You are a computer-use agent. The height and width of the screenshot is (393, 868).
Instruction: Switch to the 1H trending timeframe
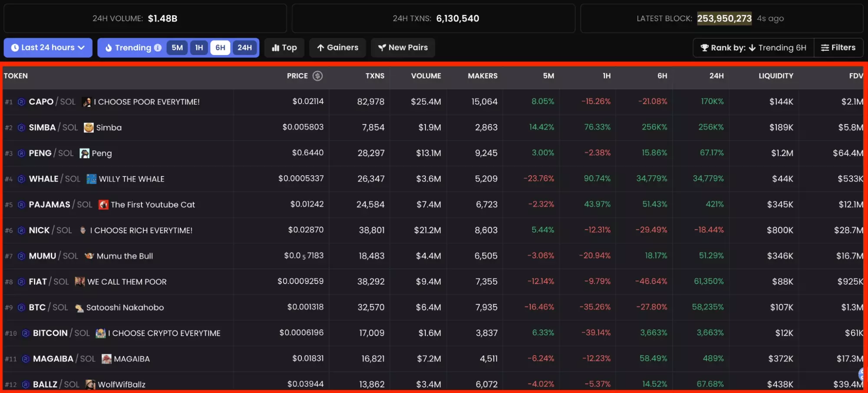(199, 48)
